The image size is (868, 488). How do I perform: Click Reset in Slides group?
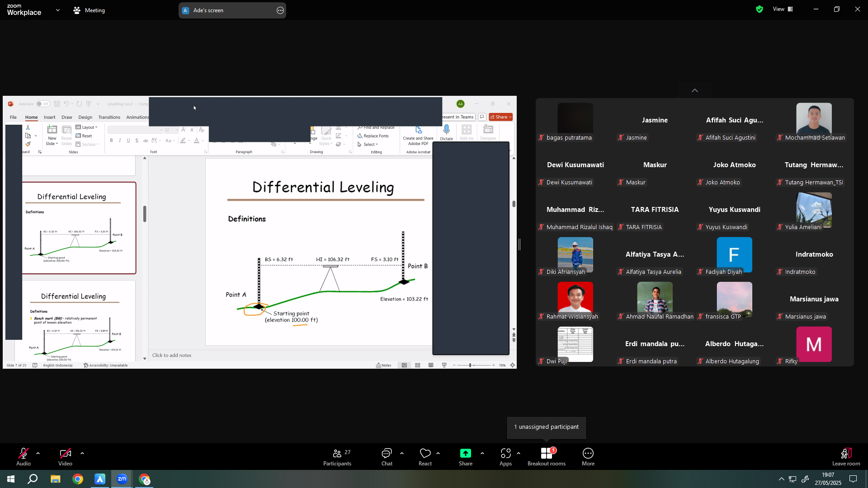[x=84, y=136]
